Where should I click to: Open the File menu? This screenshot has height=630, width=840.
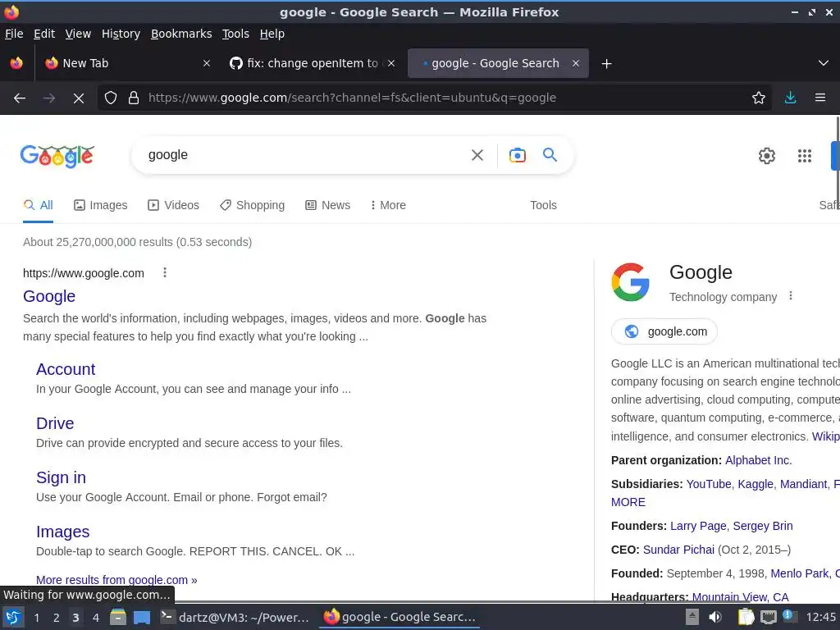pyautogui.click(x=14, y=34)
